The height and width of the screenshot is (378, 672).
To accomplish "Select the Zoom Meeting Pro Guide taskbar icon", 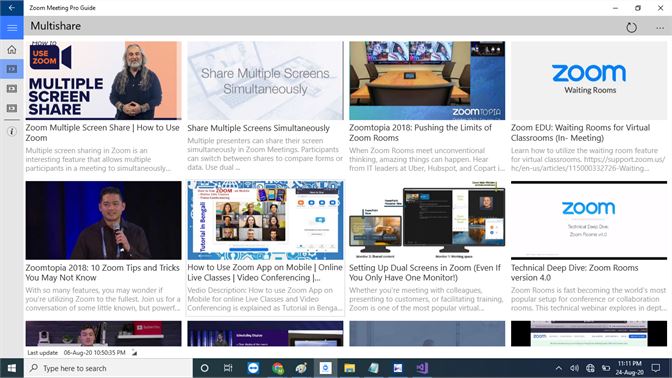I will (325, 368).
